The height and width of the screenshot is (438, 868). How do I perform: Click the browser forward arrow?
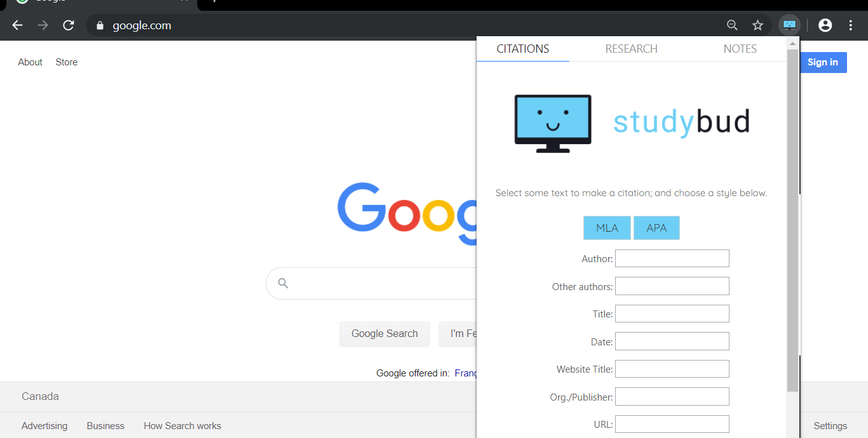coord(43,25)
